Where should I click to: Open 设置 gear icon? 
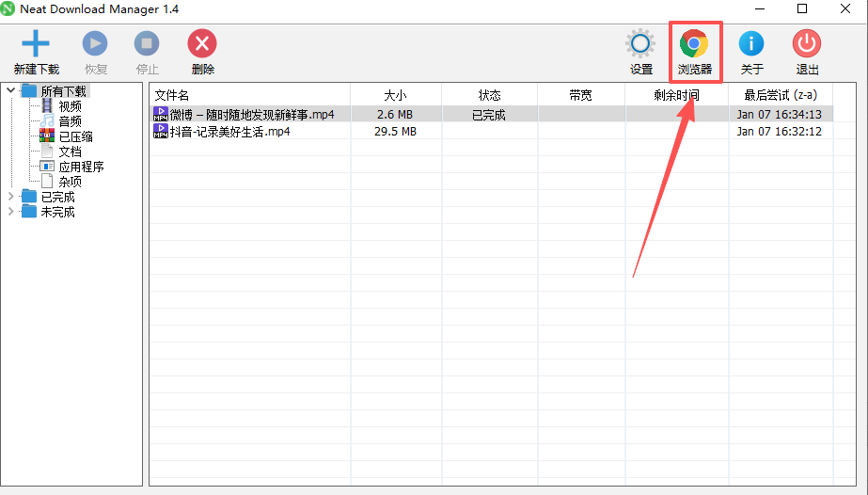click(640, 43)
